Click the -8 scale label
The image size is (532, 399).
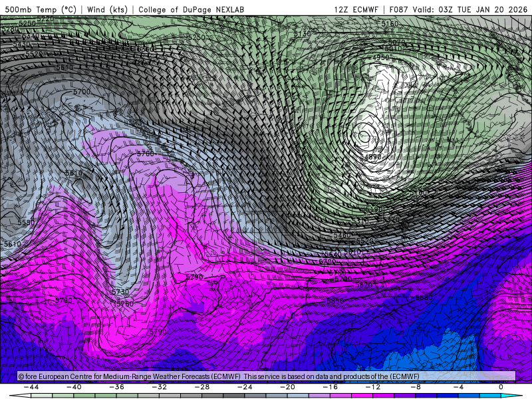416,387
